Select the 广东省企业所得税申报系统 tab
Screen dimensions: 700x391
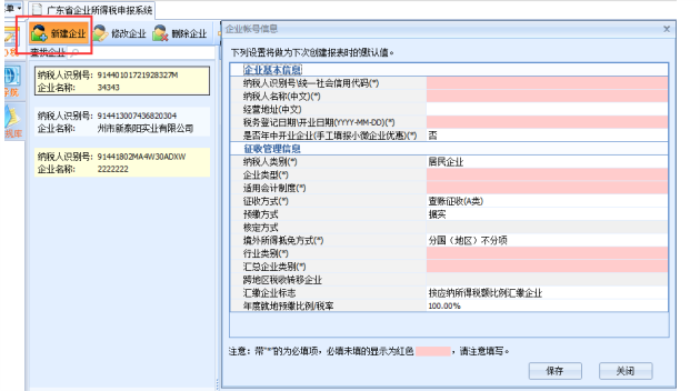(x=92, y=10)
